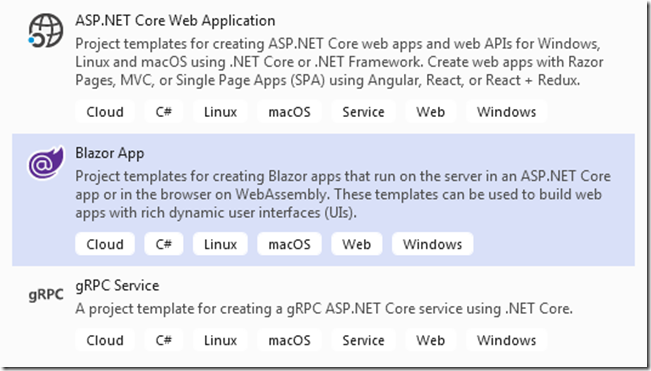Click the ASP.NET Core Web Application description text
The width and height of the screenshot is (651, 371).
(339, 62)
